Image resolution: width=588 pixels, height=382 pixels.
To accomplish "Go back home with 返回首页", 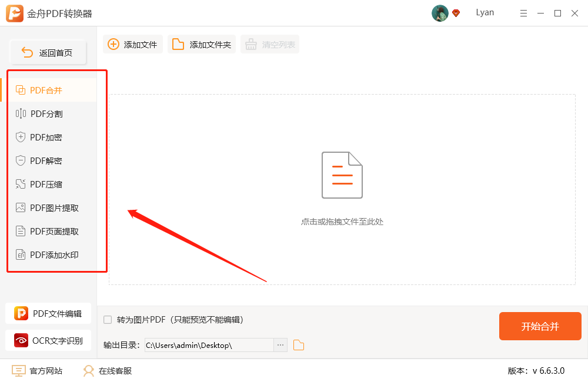I will point(48,52).
